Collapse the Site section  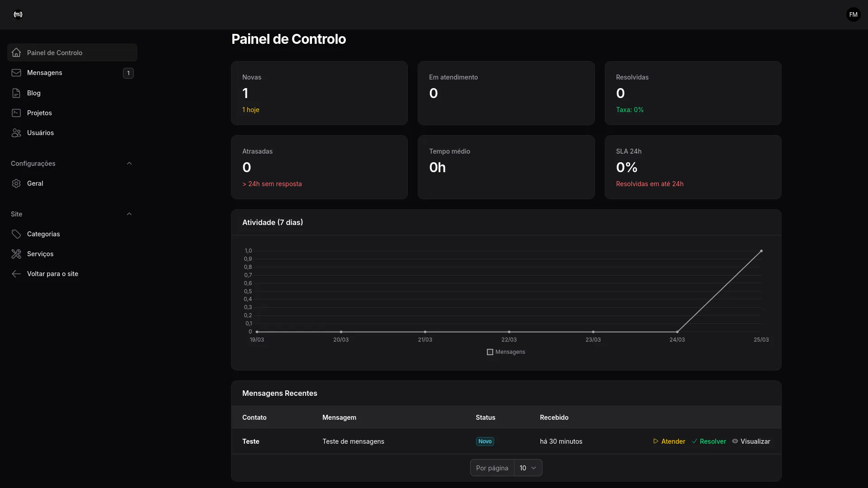point(130,214)
